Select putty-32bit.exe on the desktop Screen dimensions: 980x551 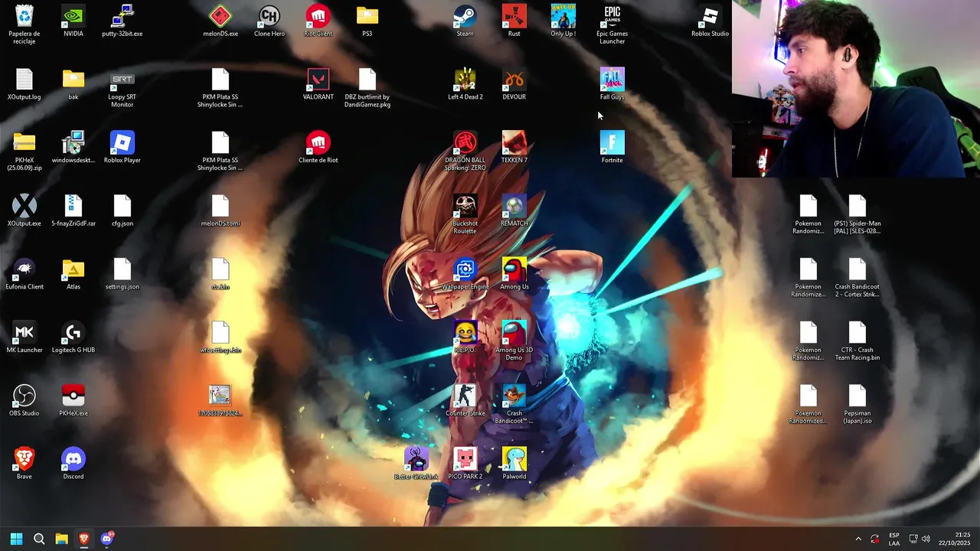pyautogui.click(x=122, y=17)
